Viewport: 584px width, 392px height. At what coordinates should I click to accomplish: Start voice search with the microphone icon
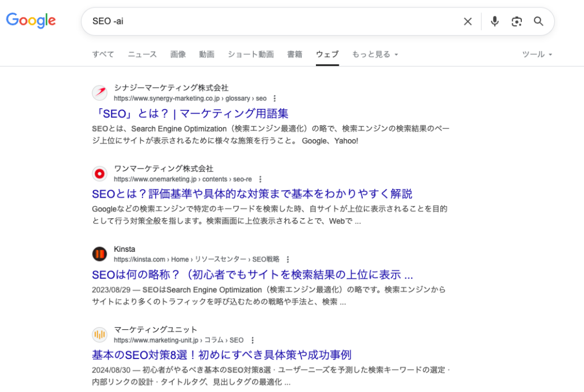(494, 21)
